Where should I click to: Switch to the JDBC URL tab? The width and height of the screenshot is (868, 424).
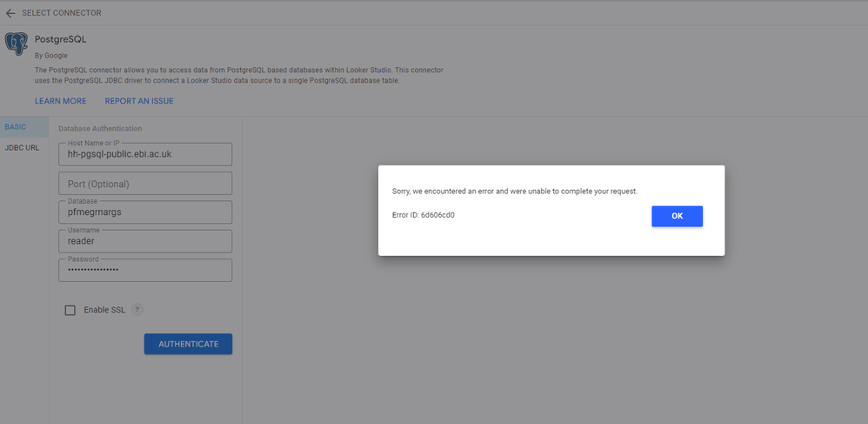[x=22, y=148]
